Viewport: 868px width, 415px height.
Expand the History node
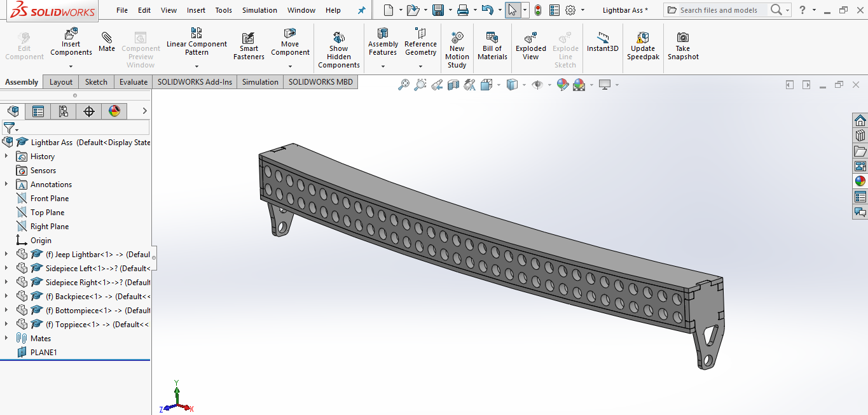pos(6,156)
